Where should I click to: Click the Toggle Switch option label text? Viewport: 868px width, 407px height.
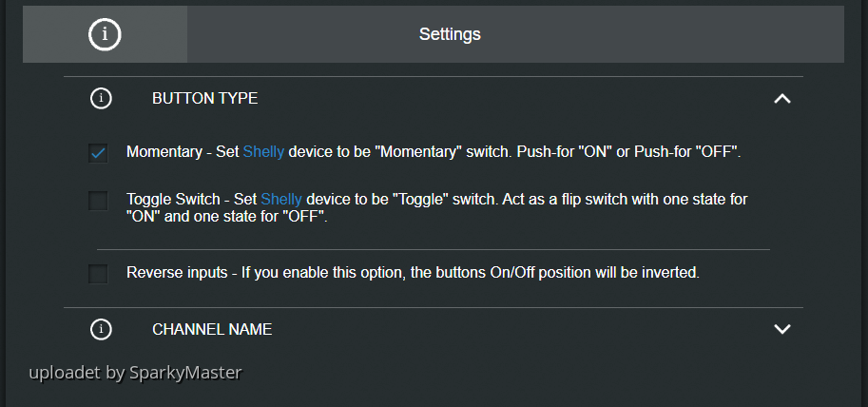pos(172,200)
